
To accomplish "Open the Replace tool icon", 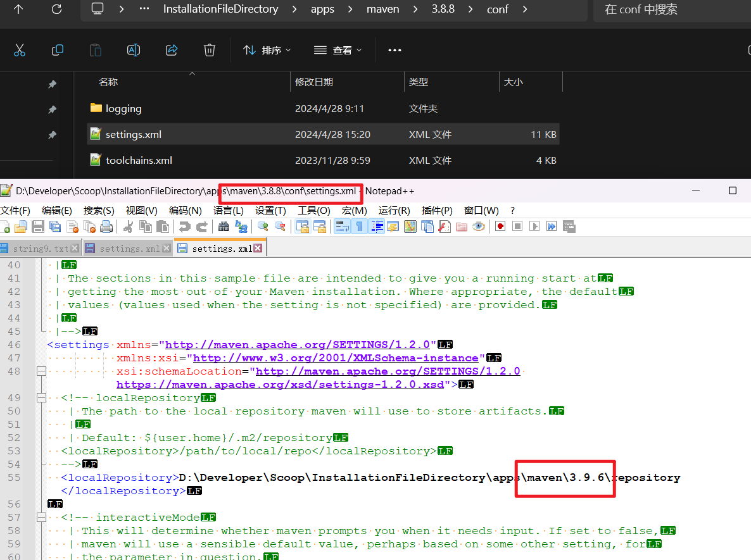I will (241, 227).
